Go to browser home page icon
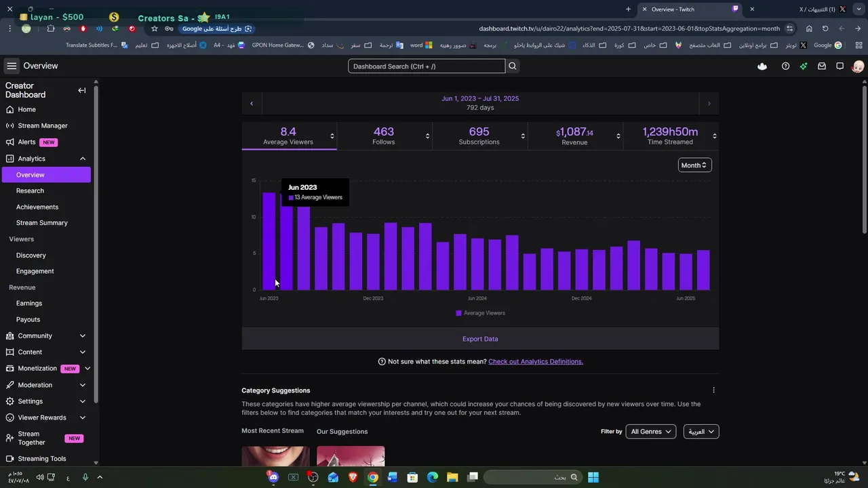Screen dimensions: 868x488 (809, 28)
